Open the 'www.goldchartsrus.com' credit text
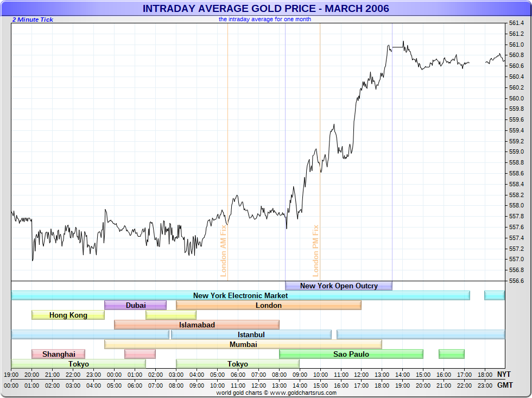 (303, 393)
